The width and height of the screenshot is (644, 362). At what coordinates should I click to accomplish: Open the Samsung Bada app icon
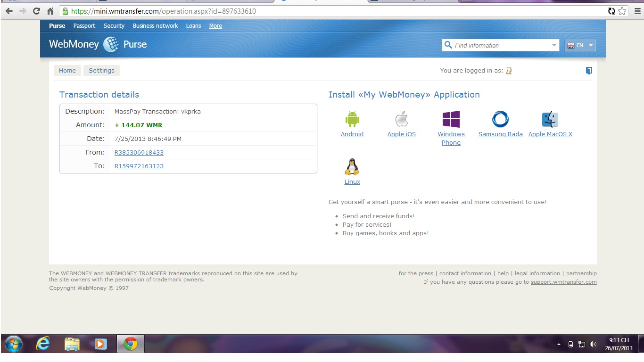tap(500, 119)
